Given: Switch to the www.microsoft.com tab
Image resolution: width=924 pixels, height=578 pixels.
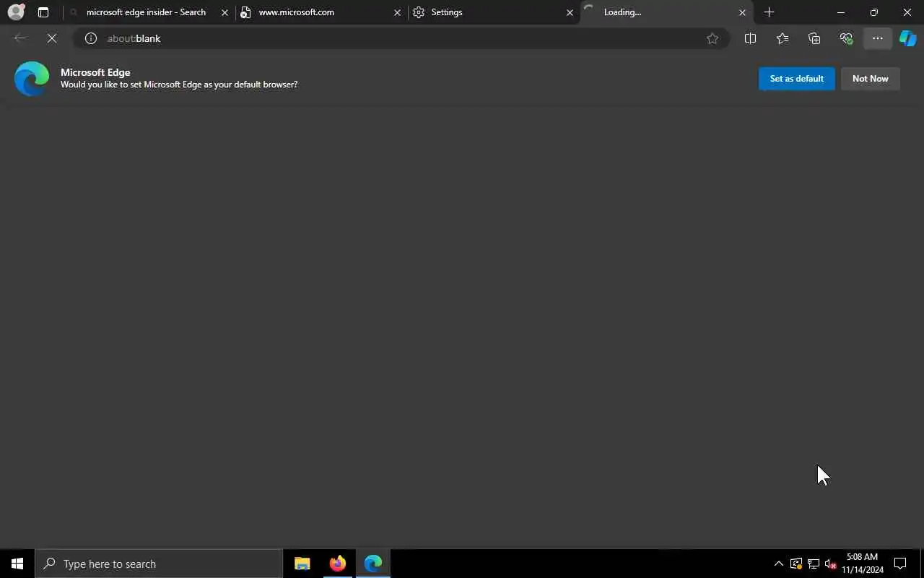Looking at the screenshot, I should [x=321, y=12].
